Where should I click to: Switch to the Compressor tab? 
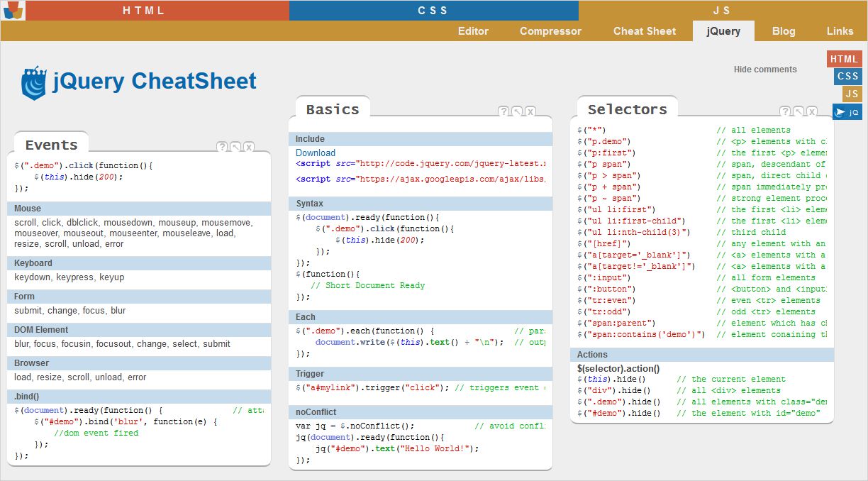pyautogui.click(x=550, y=31)
